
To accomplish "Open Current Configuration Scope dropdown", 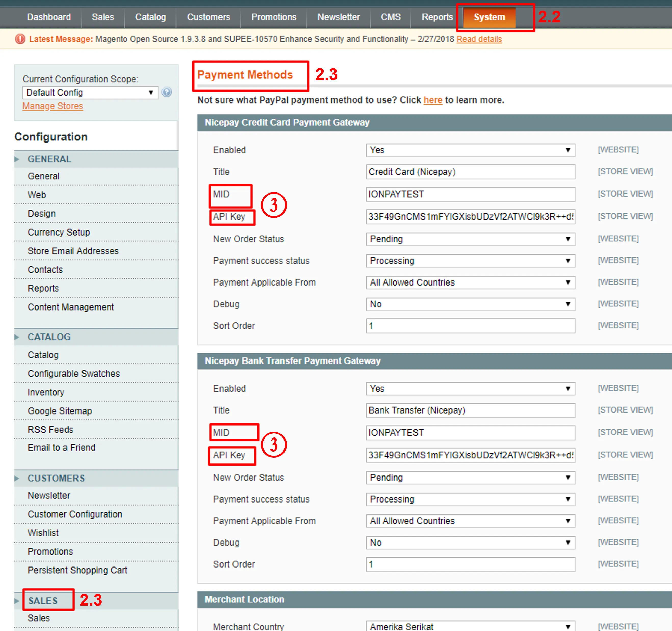I will [90, 93].
